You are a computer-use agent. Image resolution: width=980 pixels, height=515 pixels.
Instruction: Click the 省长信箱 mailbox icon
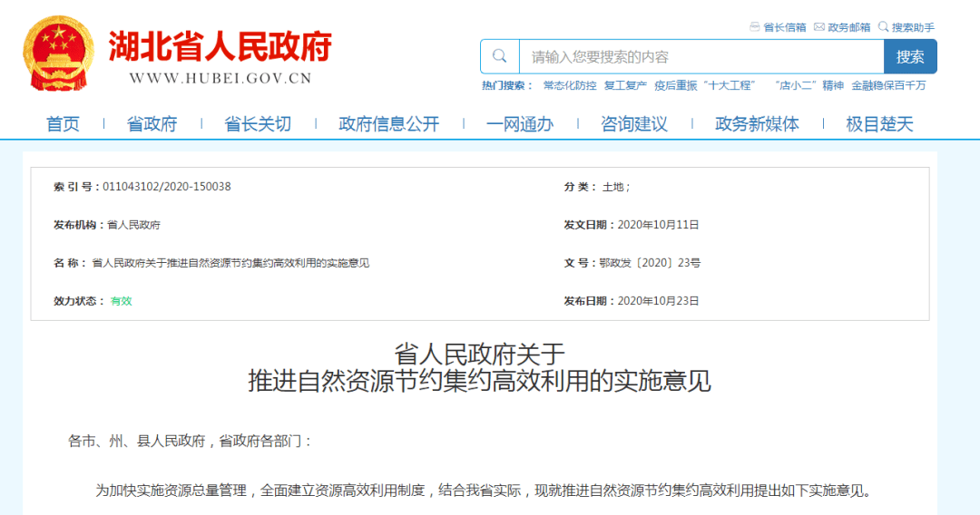(755, 27)
